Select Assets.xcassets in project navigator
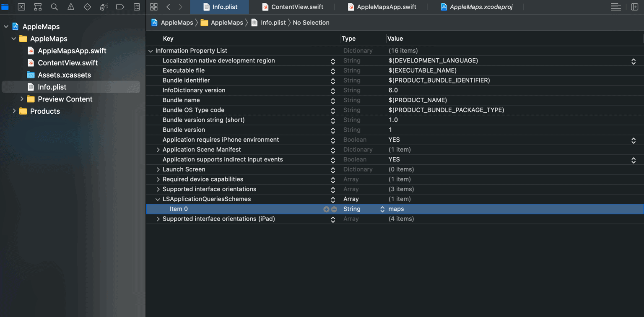The width and height of the screenshot is (644, 317). (64, 75)
